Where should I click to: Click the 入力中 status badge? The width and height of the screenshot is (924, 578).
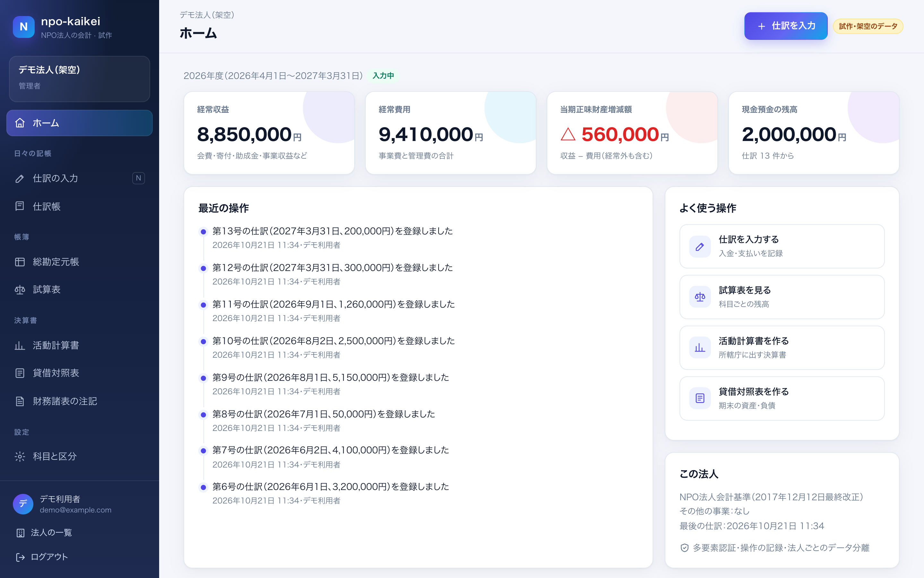coord(383,76)
